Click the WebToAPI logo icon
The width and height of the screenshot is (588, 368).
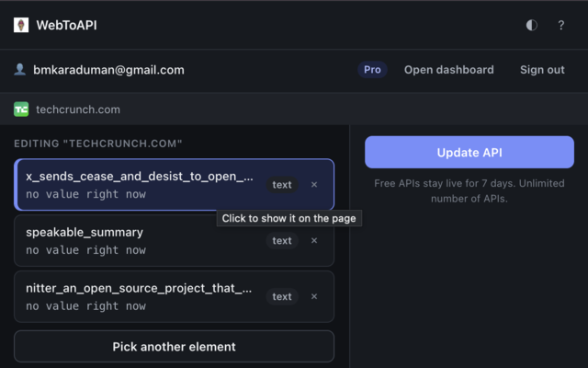(x=21, y=25)
